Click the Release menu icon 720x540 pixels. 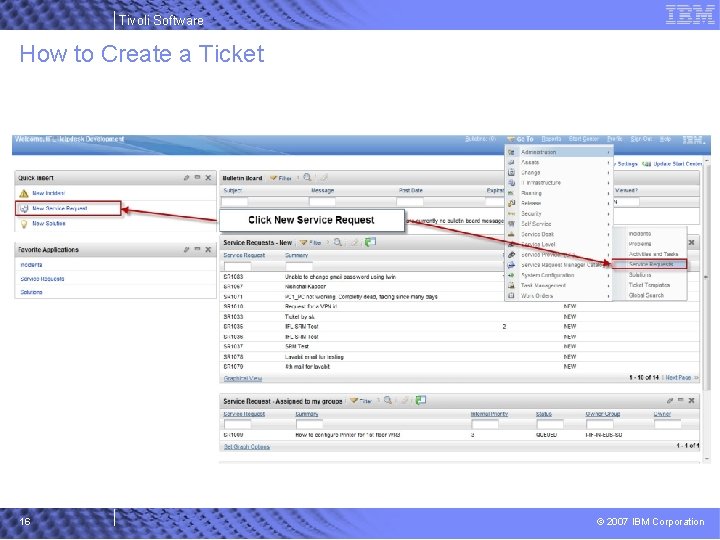pyautogui.click(x=511, y=203)
